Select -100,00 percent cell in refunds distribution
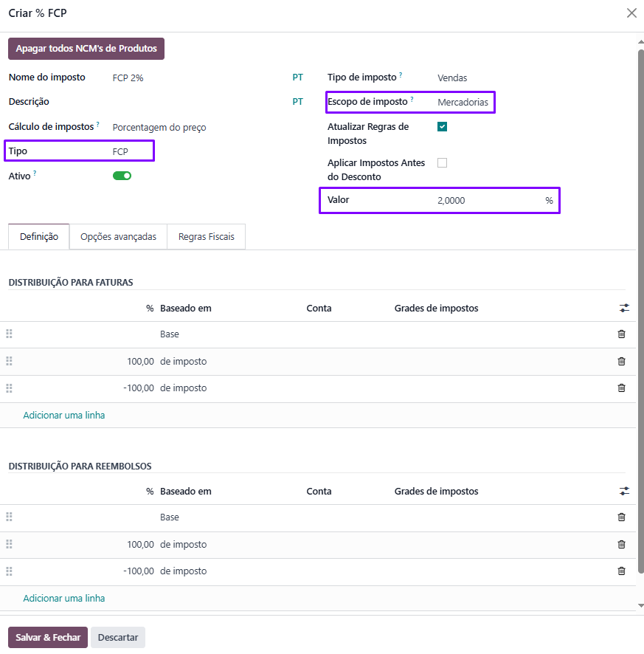The height and width of the screenshot is (654, 644). (139, 571)
